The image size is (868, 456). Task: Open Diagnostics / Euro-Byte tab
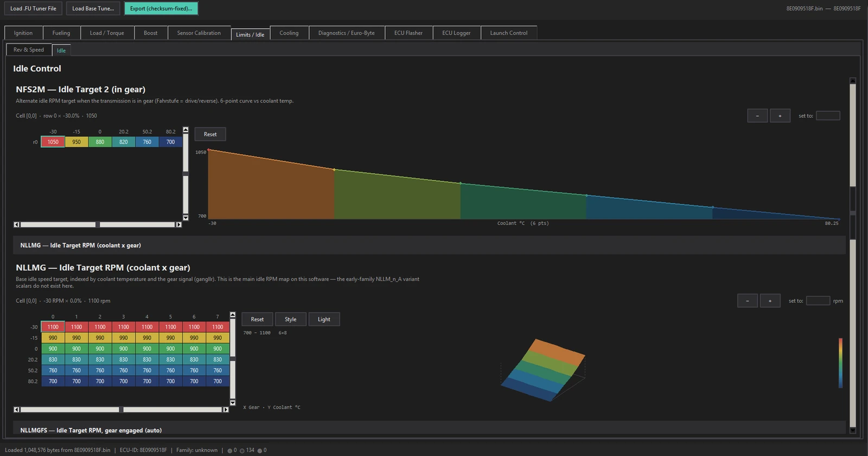[x=347, y=33]
